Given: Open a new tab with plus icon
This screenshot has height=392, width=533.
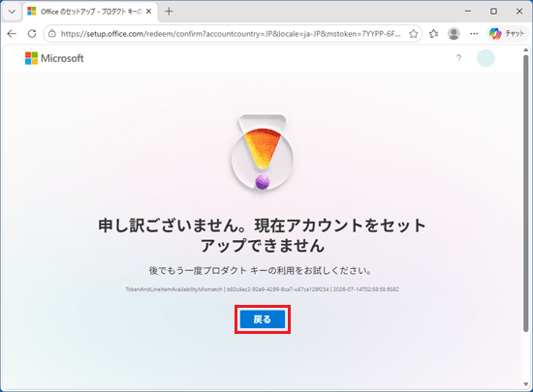Looking at the screenshot, I should 169,12.
